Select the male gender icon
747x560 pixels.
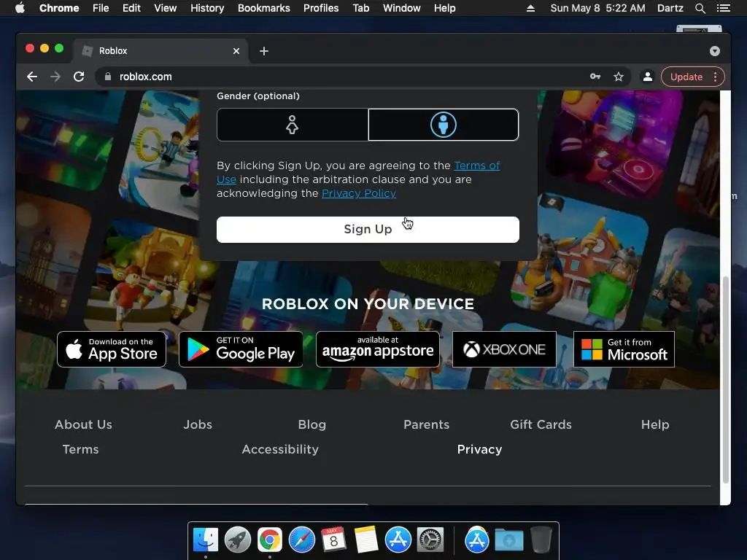[443, 125]
